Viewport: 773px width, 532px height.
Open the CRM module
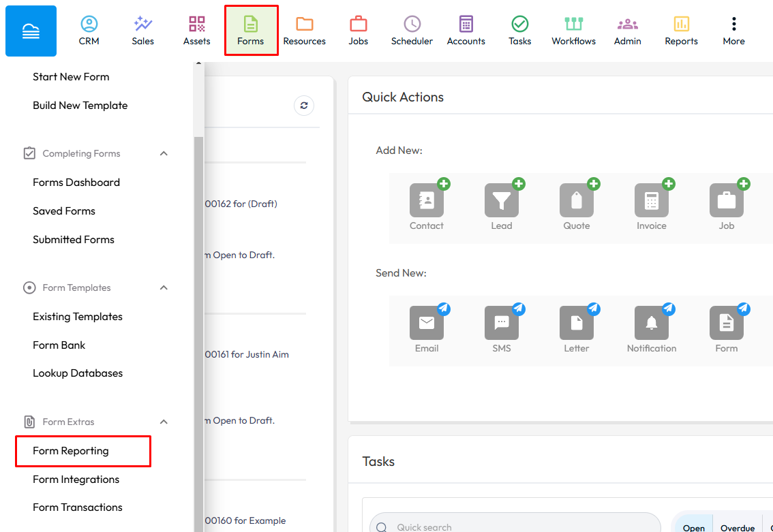(x=89, y=31)
